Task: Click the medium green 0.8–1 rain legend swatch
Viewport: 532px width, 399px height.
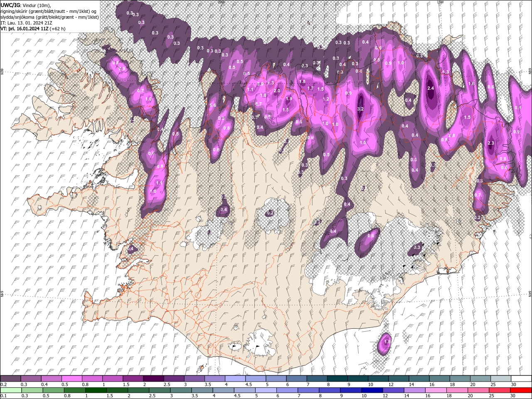Action: coord(75,390)
